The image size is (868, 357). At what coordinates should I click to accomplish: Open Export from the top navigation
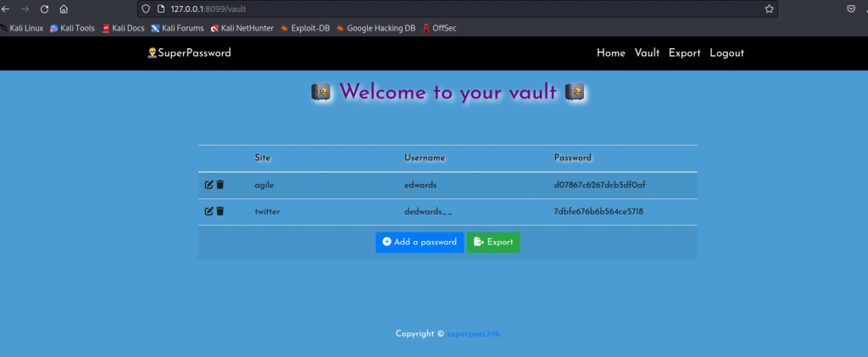click(x=684, y=53)
